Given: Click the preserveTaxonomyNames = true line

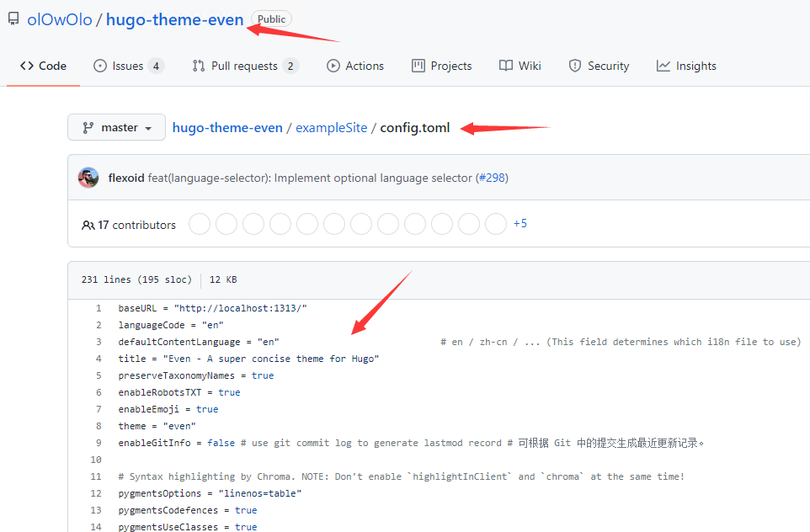Looking at the screenshot, I should (x=196, y=375).
